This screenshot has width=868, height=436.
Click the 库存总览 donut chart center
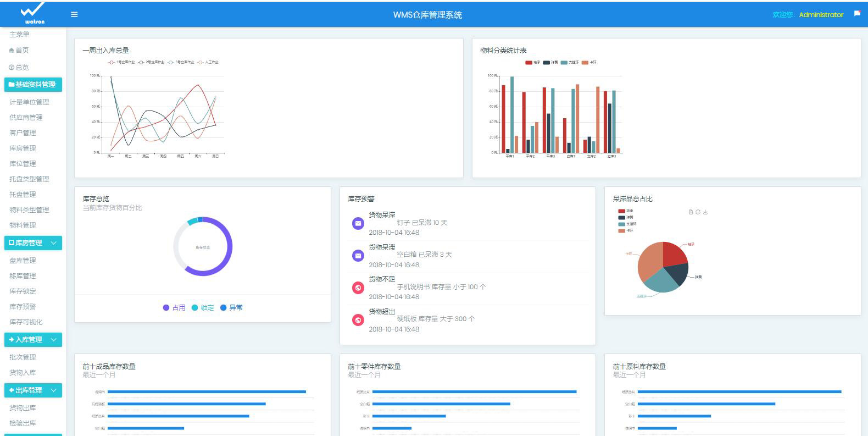(203, 247)
